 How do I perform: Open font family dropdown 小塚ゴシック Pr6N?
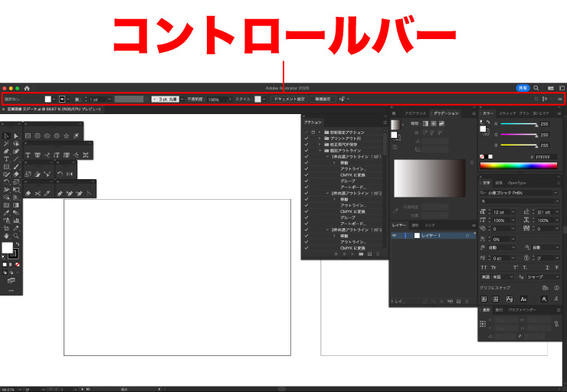556,193
